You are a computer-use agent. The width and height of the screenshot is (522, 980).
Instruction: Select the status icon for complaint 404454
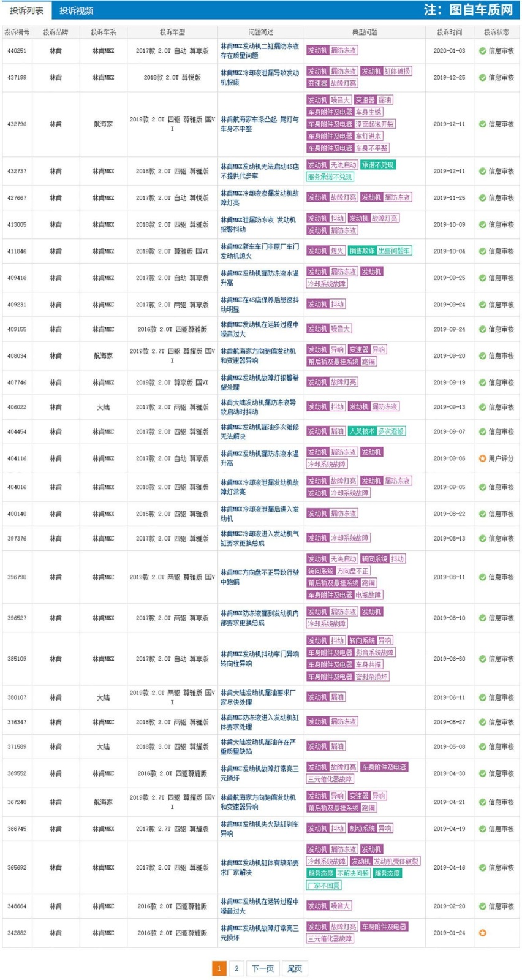coord(483,432)
